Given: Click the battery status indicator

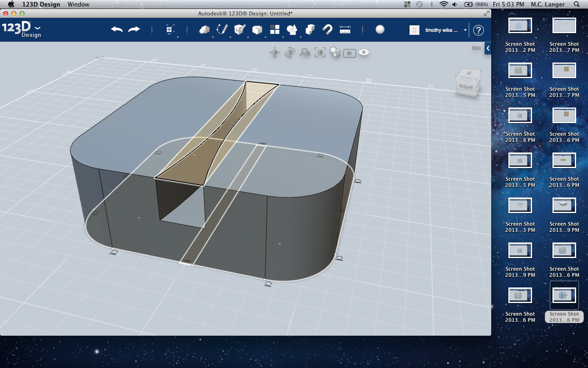Looking at the screenshot, I should pyautogui.click(x=476, y=4).
